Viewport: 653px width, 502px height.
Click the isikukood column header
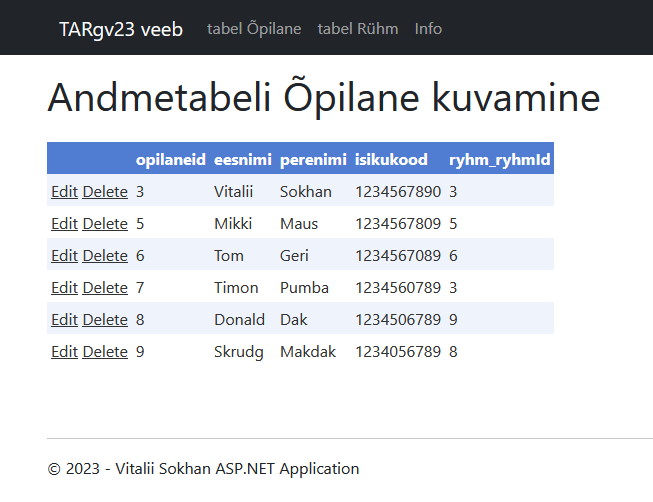(391, 160)
